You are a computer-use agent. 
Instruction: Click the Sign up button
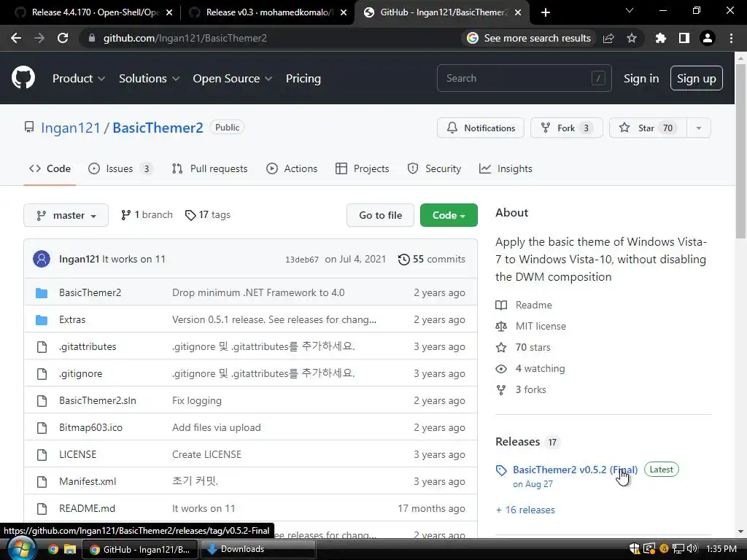[x=697, y=78]
